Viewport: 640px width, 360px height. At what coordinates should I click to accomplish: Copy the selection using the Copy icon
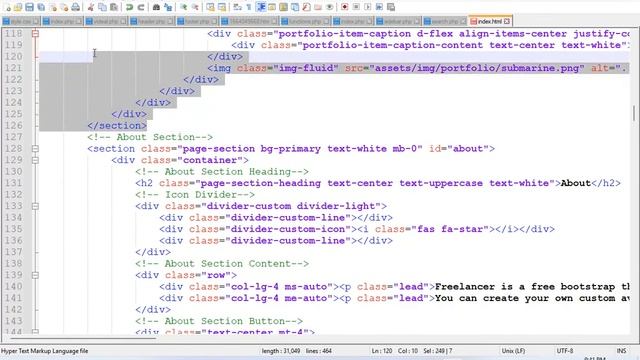102,7
